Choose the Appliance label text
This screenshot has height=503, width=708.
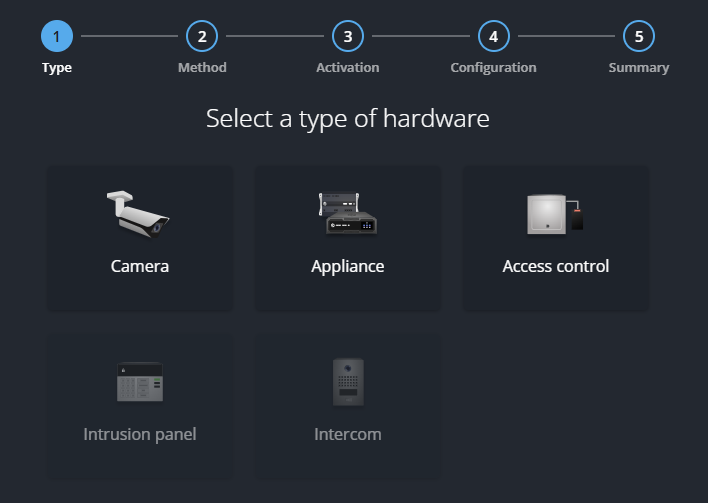pos(347,266)
